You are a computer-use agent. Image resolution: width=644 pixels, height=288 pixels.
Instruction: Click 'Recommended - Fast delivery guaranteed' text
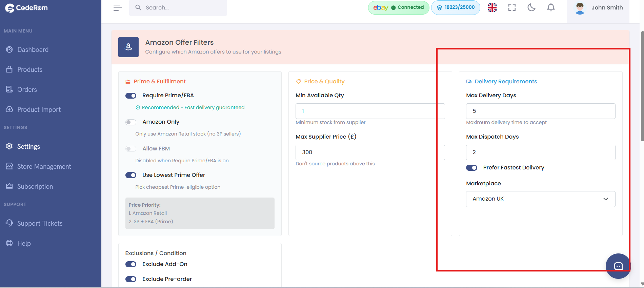[x=193, y=107]
